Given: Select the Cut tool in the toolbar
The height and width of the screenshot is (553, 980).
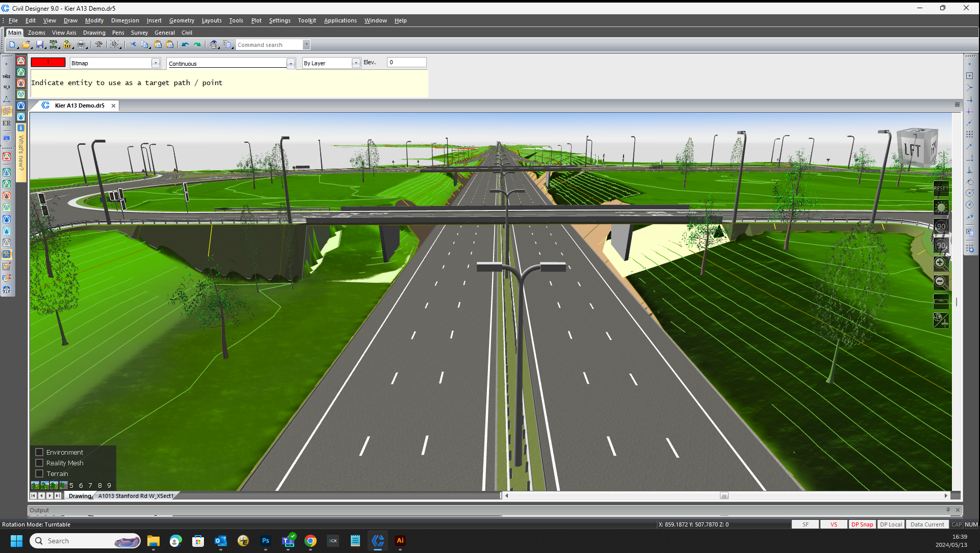Looking at the screenshot, I should 132,44.
